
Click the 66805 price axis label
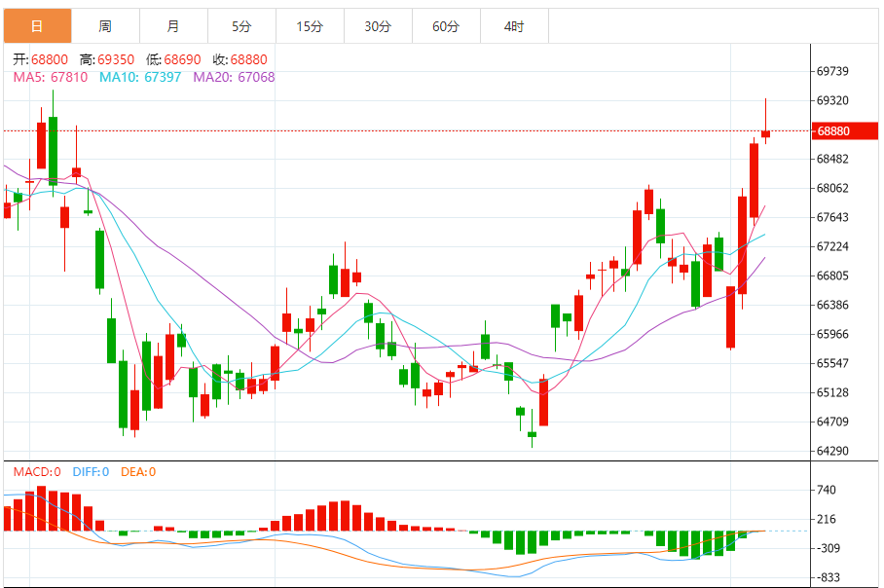[832, 276]
